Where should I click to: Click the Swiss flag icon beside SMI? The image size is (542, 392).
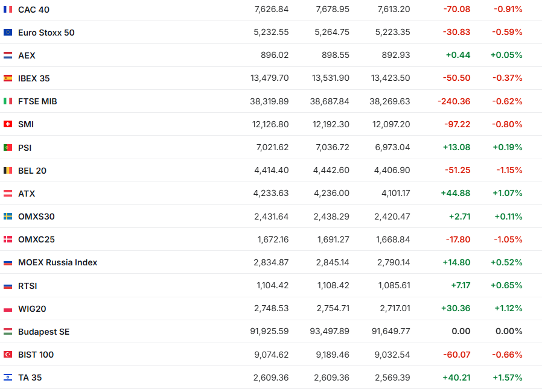8,124
